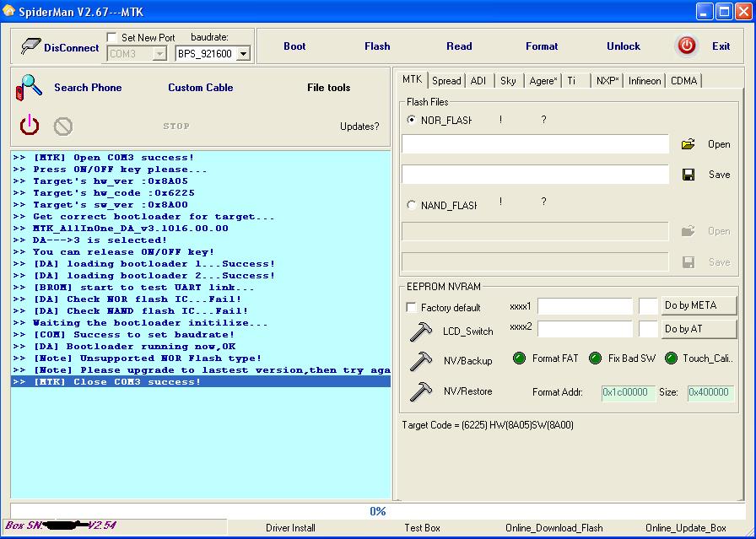The image size is (756, 539).
Task: Switch to the Spread tab
Action: pos(446,81)
